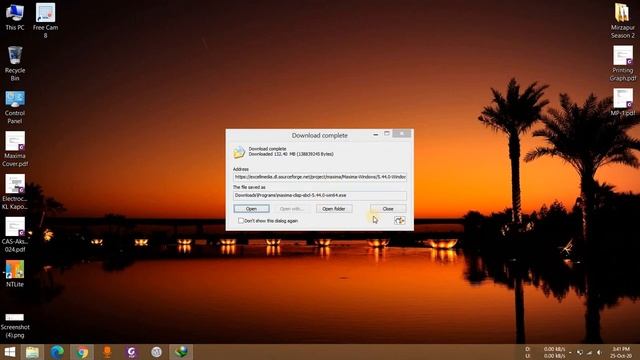Viewport: 640px width, 360px height.
Task: Show hidden tray icons arrow
Action: pyautogui.click(x=571, y=353)
